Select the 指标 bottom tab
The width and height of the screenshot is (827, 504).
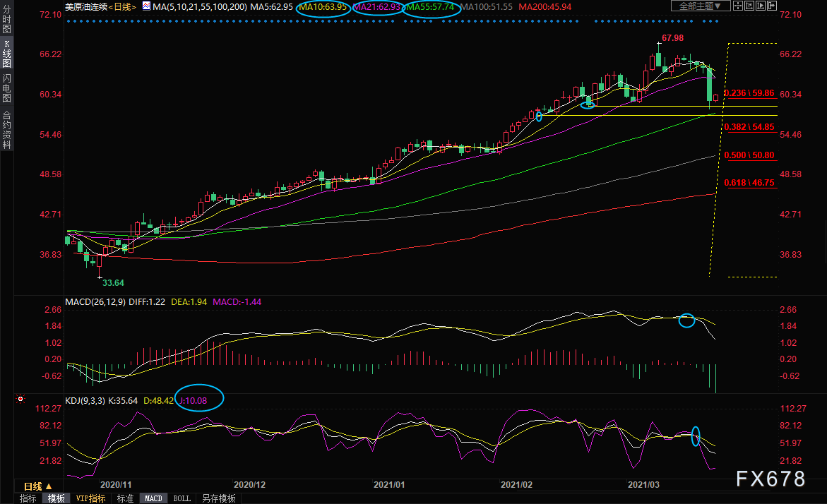click(x=28, y=498)
